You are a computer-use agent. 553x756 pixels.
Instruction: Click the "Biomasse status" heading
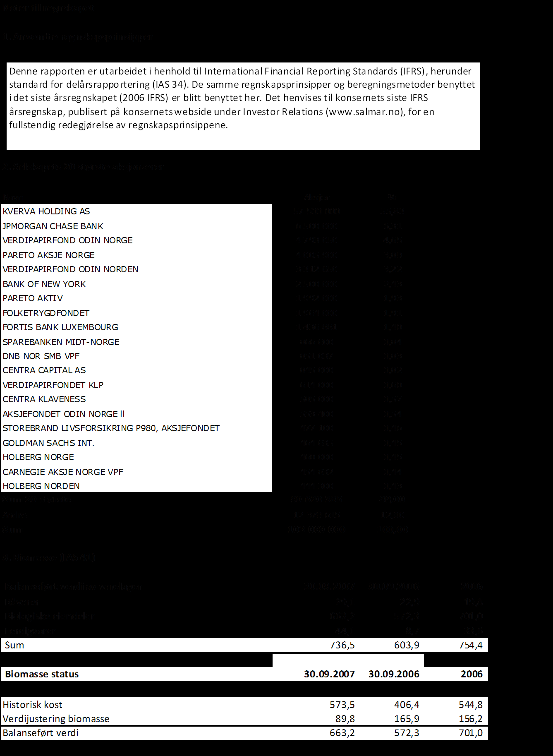click(42, 674)
